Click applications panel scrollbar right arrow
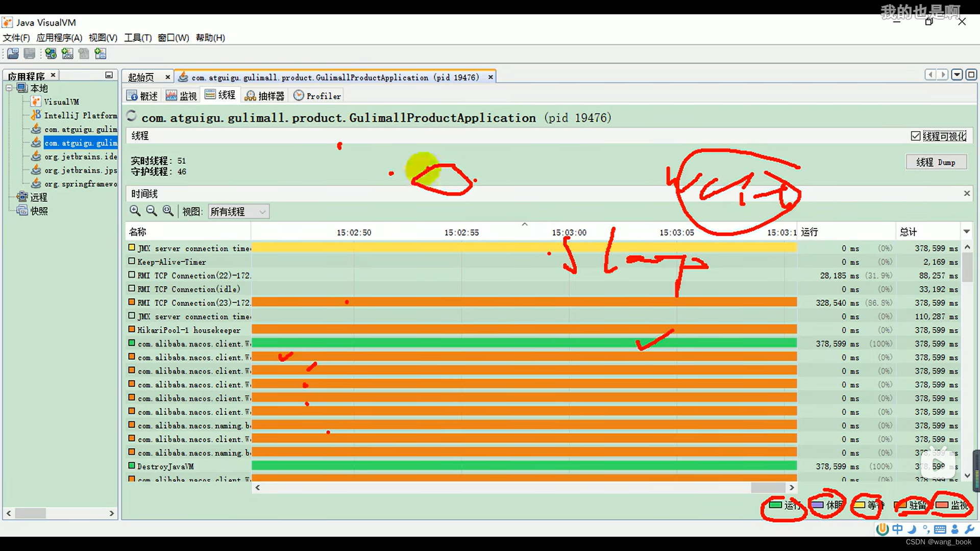 111,513
